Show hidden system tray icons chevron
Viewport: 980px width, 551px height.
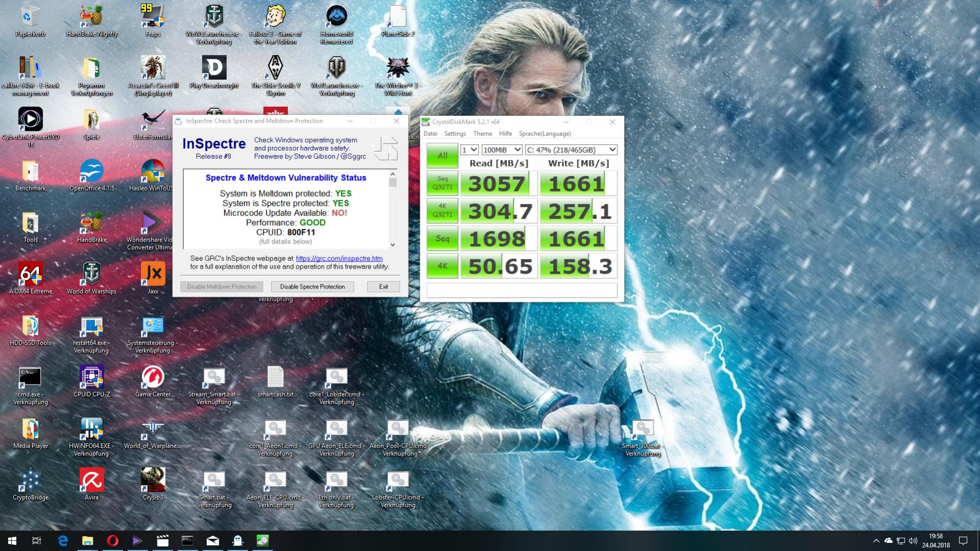tap(876, 541)
